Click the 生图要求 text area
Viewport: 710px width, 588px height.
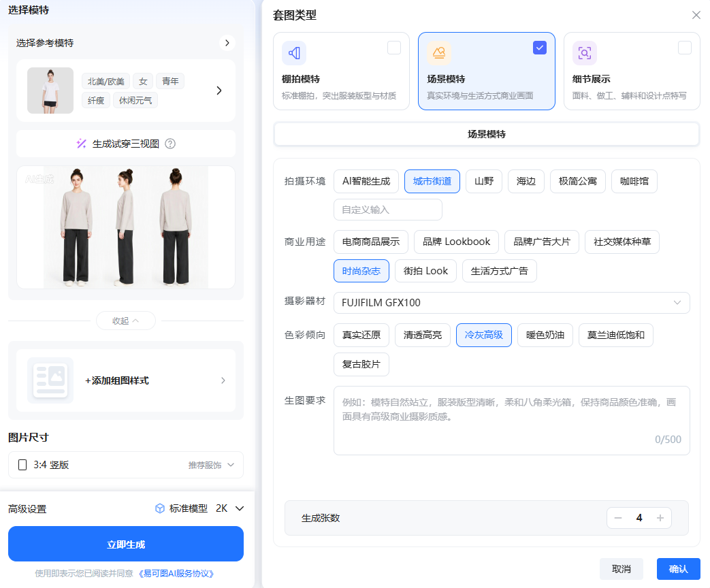point(512,420)
